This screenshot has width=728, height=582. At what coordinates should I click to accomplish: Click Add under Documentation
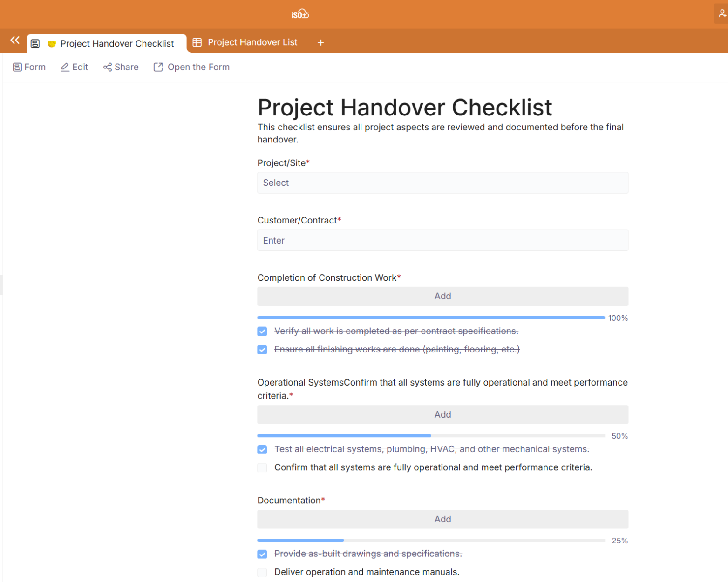click(x=442, y=519)
